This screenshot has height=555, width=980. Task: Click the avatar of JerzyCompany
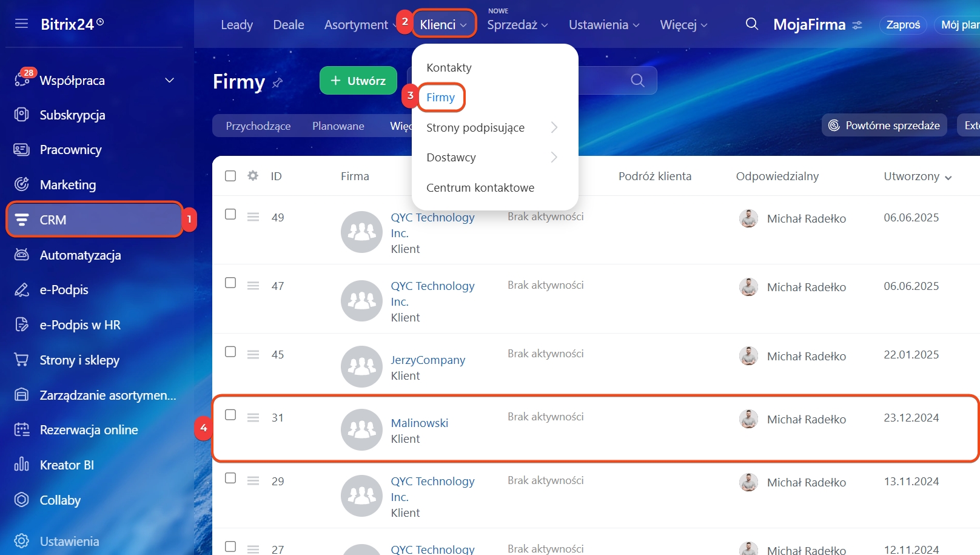click(x=361, y=366)
